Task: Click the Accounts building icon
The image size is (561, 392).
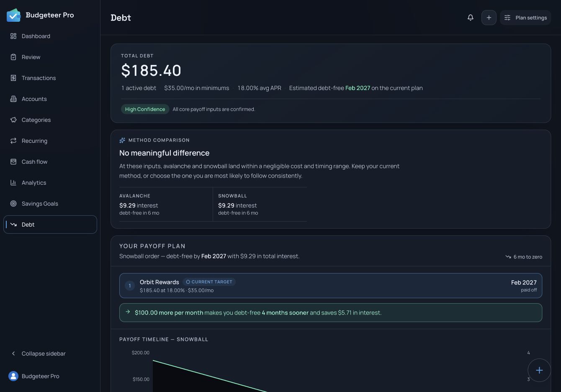Action: 13,99
